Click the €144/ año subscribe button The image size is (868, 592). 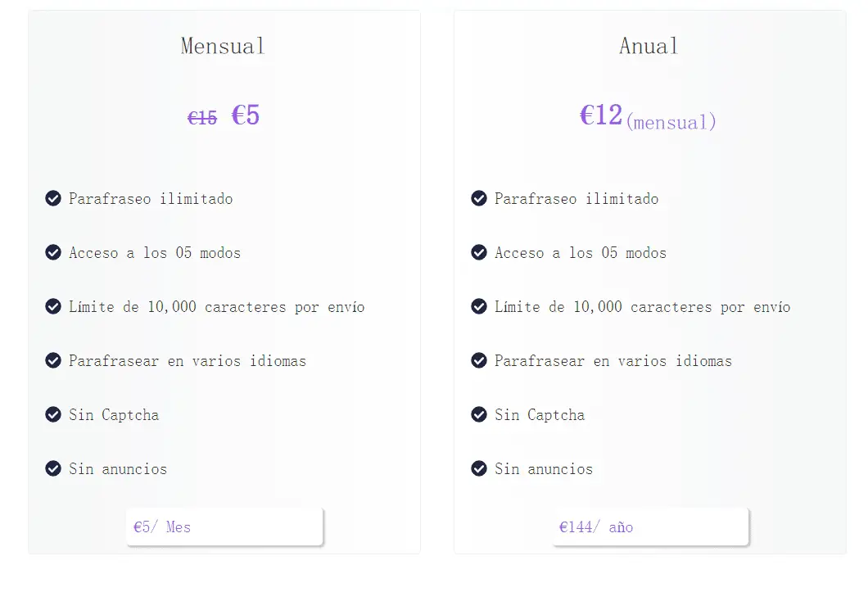(x=650, y=526)
